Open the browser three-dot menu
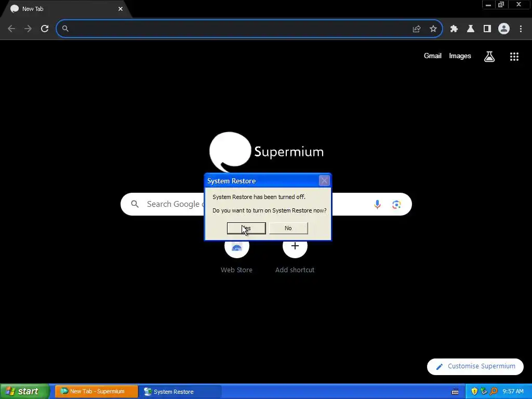This screenshot has height=399, width=532. click(x=521, y=29)
